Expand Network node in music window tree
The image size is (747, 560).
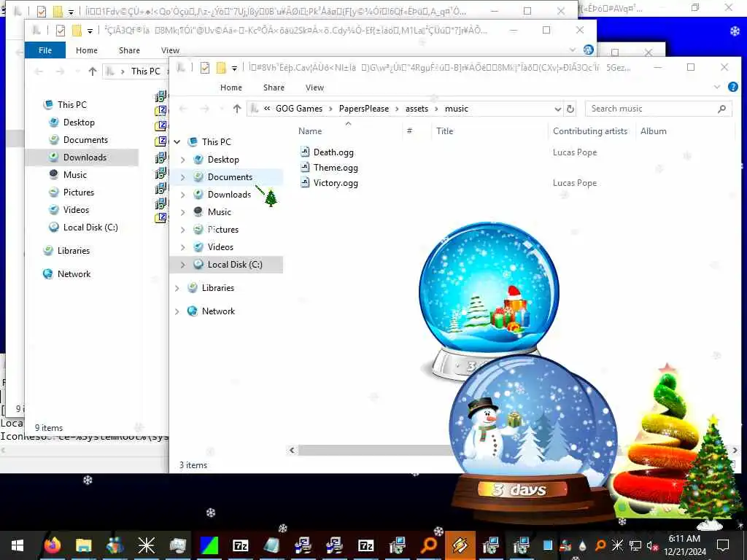point(177,311)
